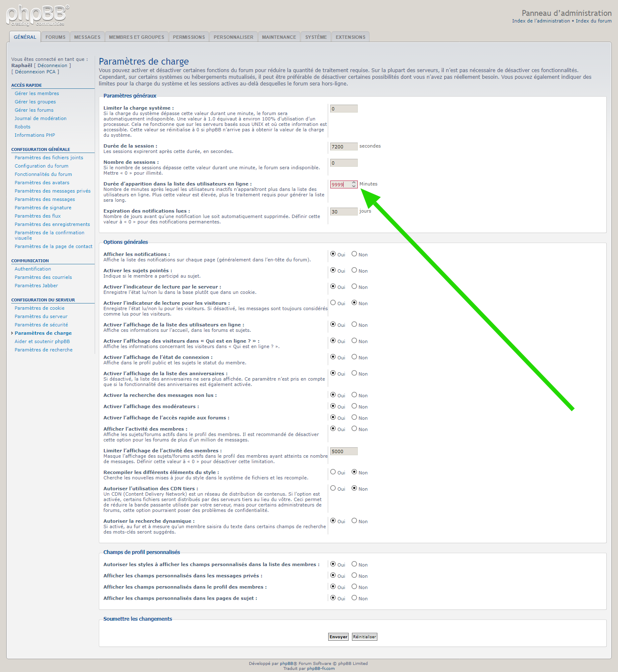Go to Gérer les membres

click(37, 93)
